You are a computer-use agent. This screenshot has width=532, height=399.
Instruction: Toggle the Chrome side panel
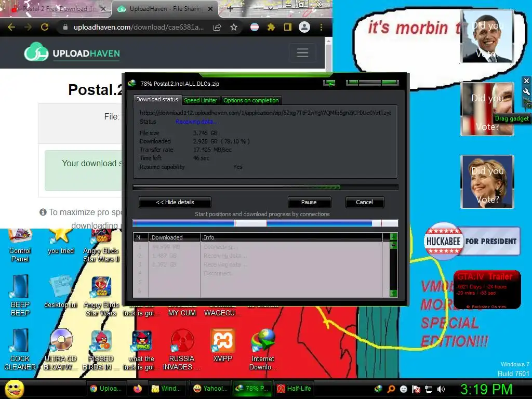pos(287,27)
